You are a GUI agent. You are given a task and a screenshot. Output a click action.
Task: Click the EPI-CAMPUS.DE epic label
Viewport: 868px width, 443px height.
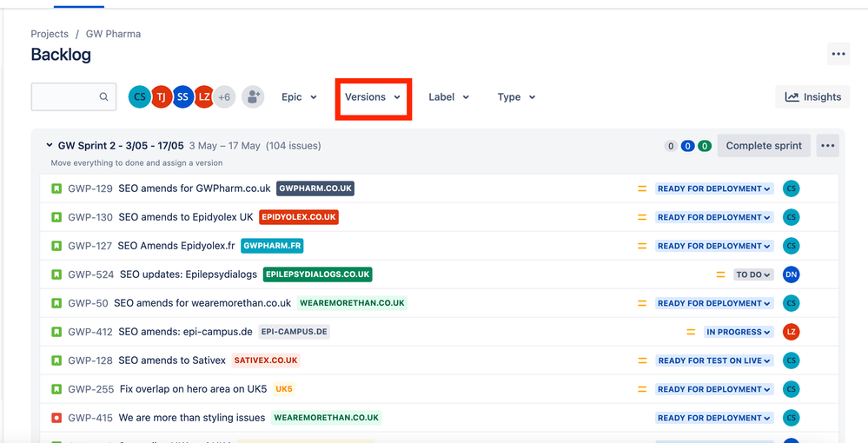[x=294, y=332]
